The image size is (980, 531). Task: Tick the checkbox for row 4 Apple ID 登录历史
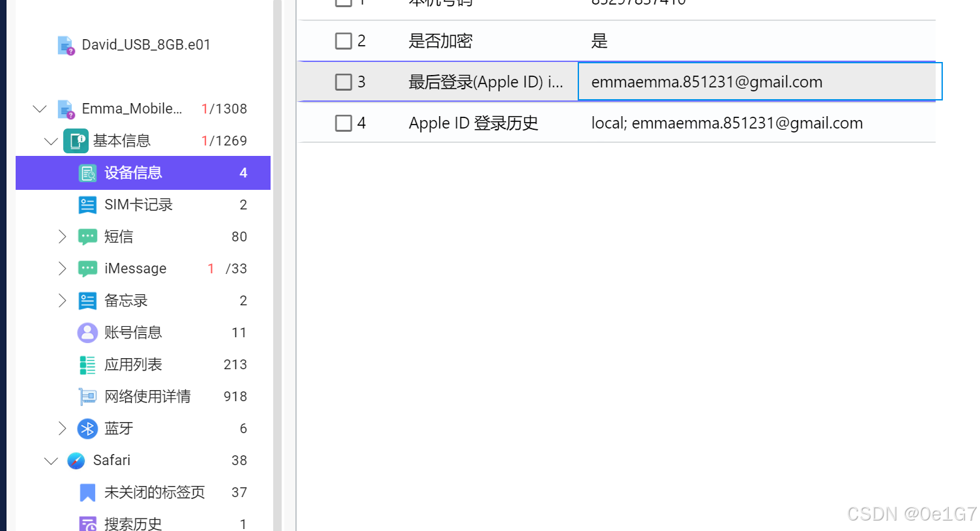pyautogui.click(x=344, y=123)
